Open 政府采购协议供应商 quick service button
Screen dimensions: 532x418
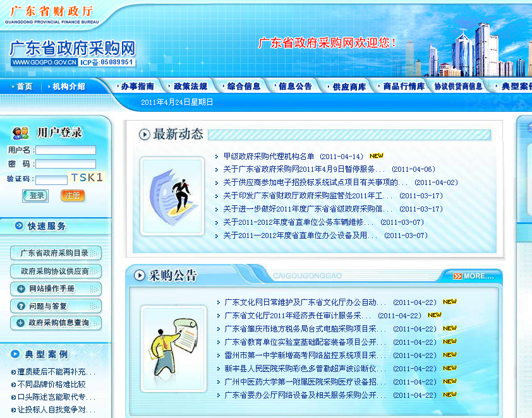(56, 271)
